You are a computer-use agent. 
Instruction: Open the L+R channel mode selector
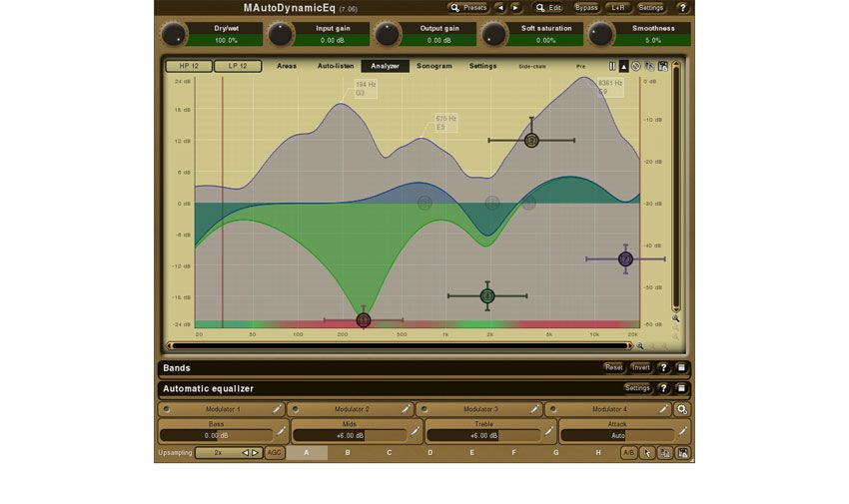point(618,8)
